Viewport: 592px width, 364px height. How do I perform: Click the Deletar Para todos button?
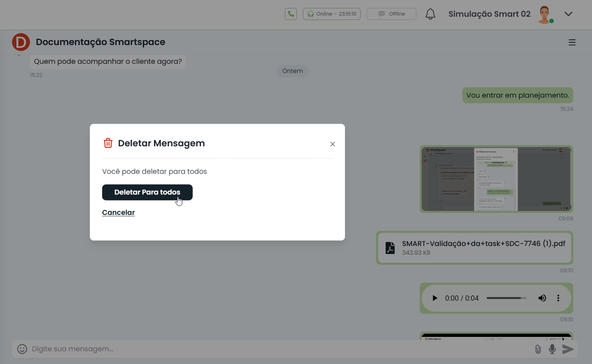pos(147,192)
